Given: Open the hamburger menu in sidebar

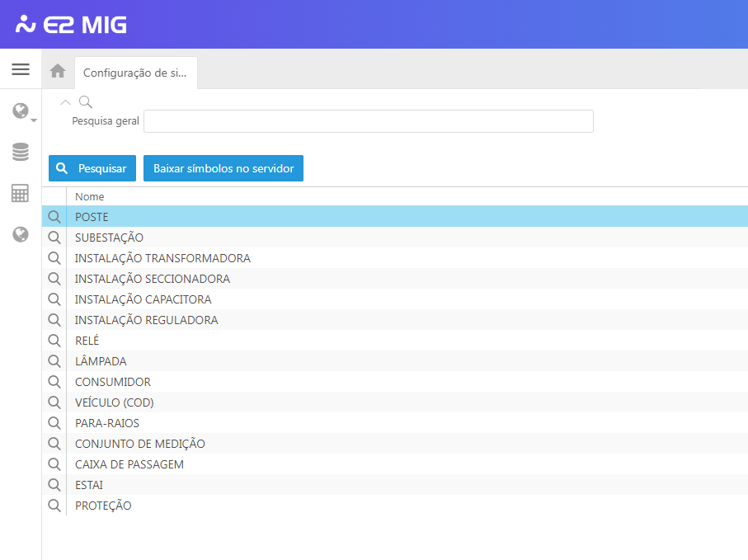Looking at the screenshot, I should (21, 69).
